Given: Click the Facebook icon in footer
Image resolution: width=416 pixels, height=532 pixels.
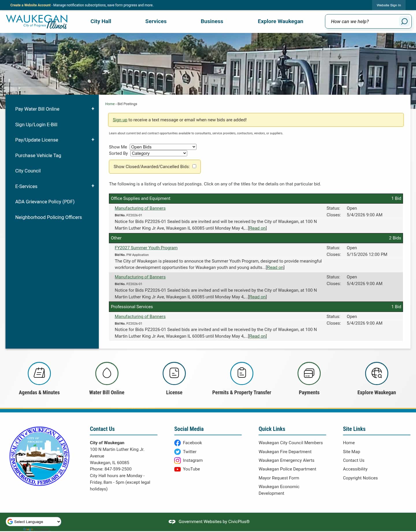Looking at the screenshot, I should pos(177,443).
